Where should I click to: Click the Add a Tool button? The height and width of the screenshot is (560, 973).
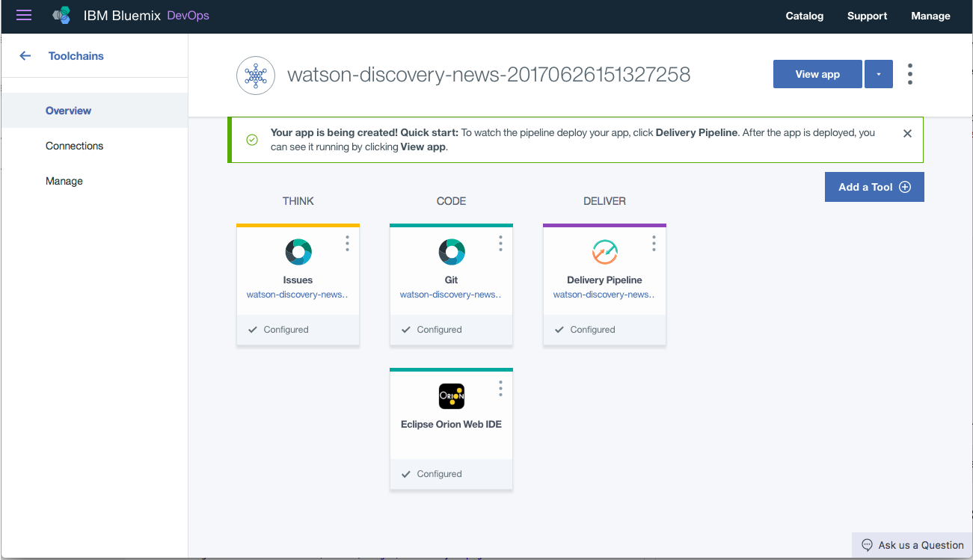[x=874, y=187]
